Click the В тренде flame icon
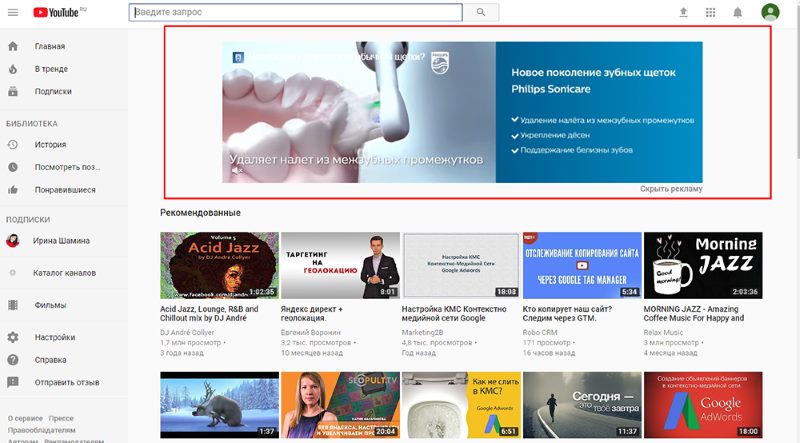 [x=13, y=69]
